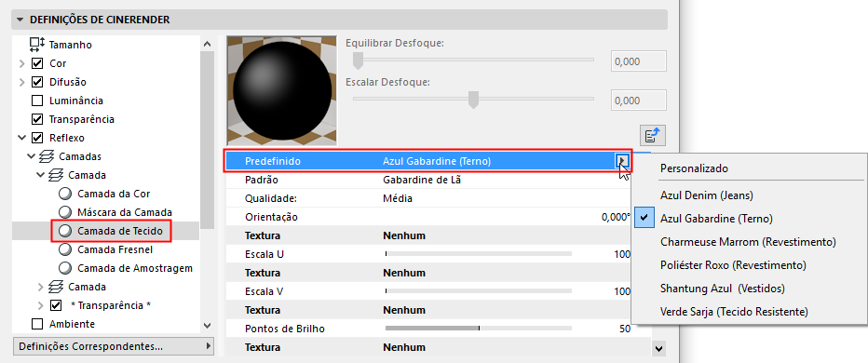
Task: Expand the Cor channel tree node
Action: click(22, 63)
